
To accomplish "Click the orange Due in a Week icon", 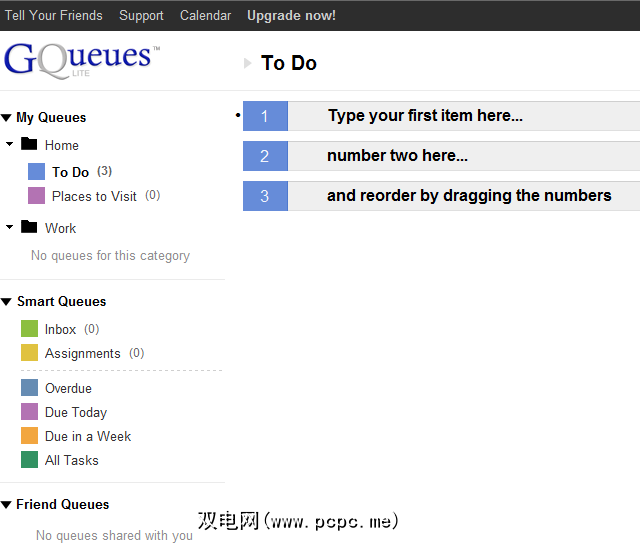I will coord(29,436).
